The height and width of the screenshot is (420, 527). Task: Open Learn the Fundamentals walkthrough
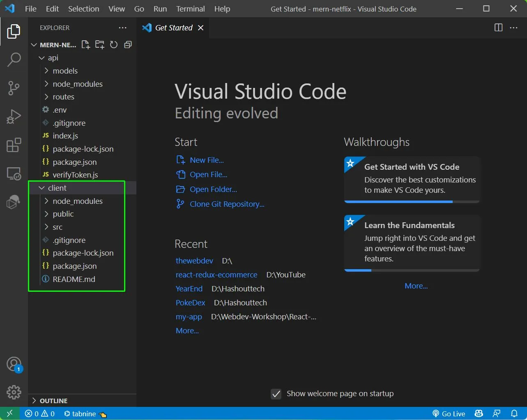click(412, 242)
